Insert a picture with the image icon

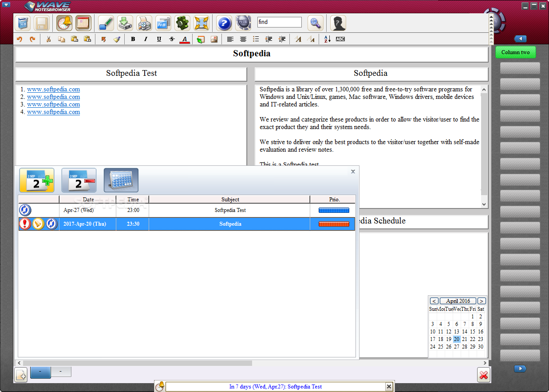(214, 39)
